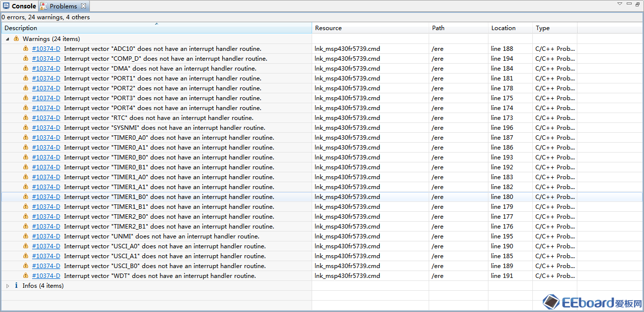Open #10374-D link for WDT warning
Screen dimensions: 644x312
click(x=46, y=275)
